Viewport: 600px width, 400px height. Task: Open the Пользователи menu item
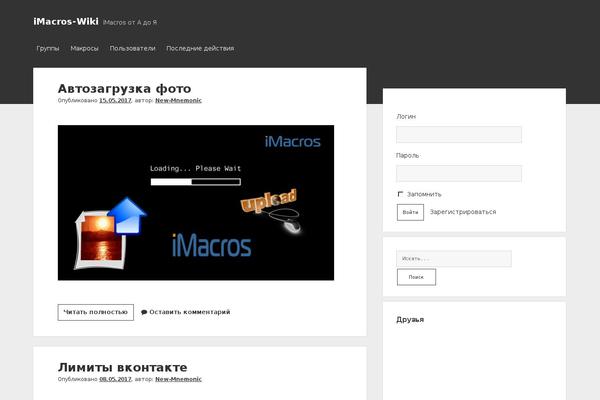click(x=132, y=49)
